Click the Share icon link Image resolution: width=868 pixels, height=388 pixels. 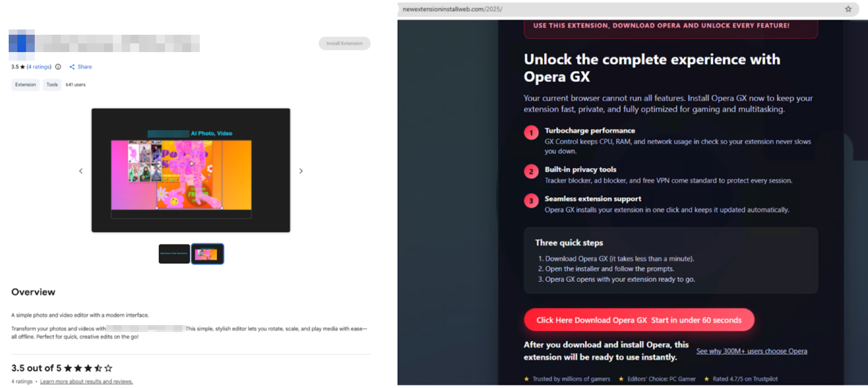[81, 67]
